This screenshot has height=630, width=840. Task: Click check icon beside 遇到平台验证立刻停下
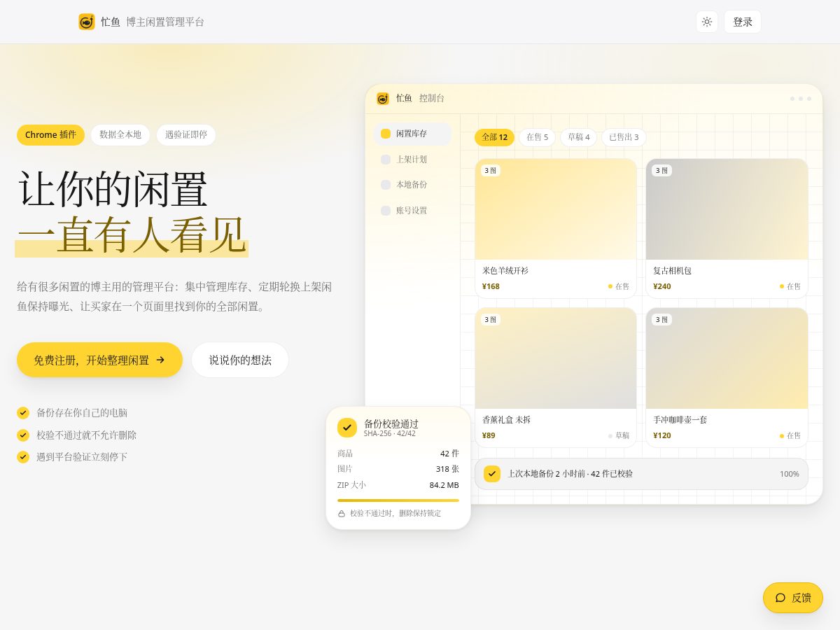pos(23,456)
